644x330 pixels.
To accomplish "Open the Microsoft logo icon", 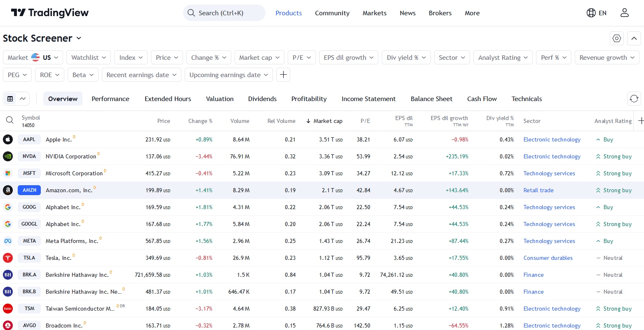I will (8, 173).
